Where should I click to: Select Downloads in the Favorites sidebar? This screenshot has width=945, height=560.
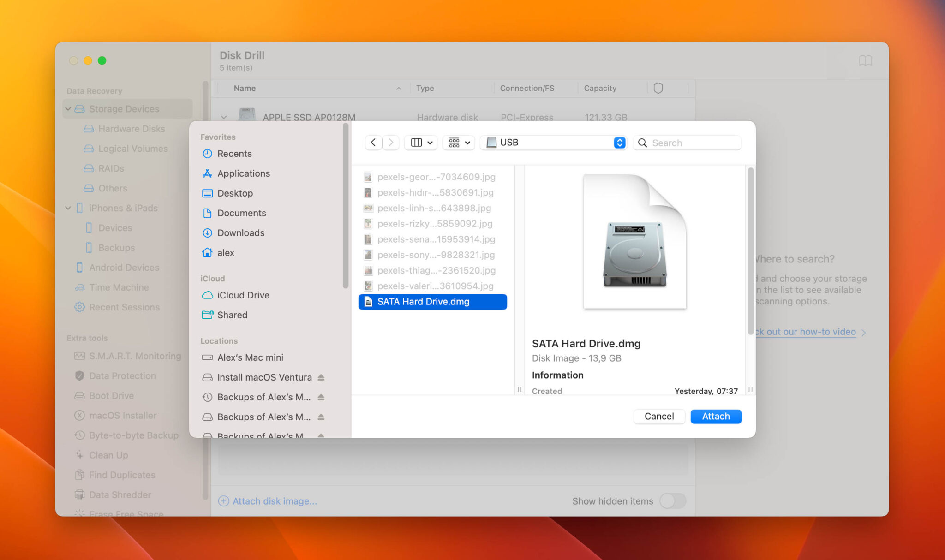tap(240, 233)
